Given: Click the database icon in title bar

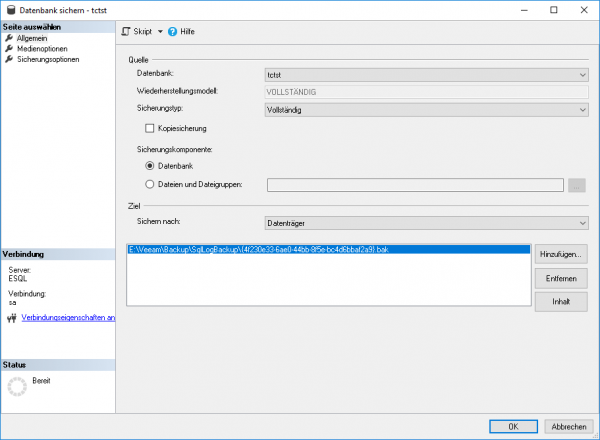Looking at the screenshot, I should coord(10,9).
